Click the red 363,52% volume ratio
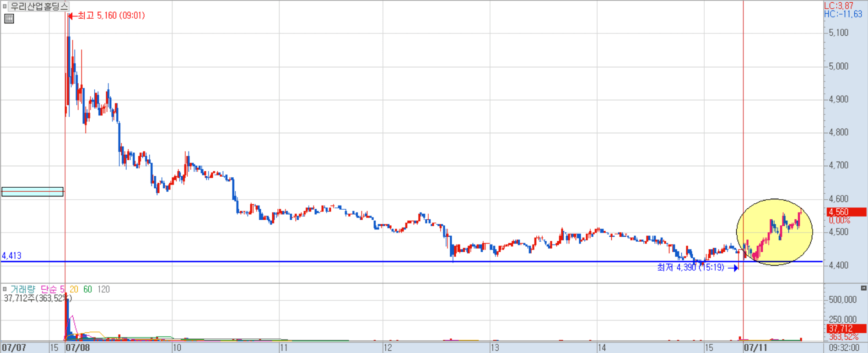Screen dimensions: 868x353 (x=843, y=337)
